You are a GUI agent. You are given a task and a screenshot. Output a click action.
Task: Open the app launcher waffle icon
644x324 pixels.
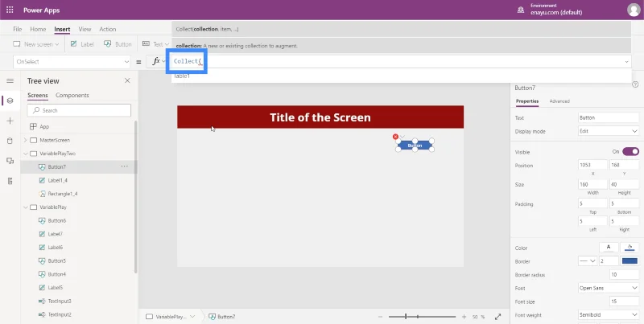pyautogui.click(x=10, y=10)
